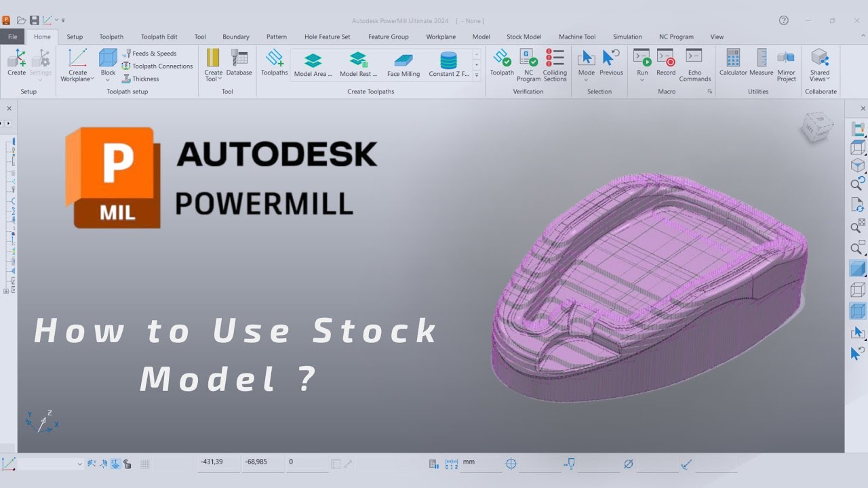Toggle the highlighted workplane button in status bar
This screenshot has height=488, width=868.
click(x=115, y=464)
